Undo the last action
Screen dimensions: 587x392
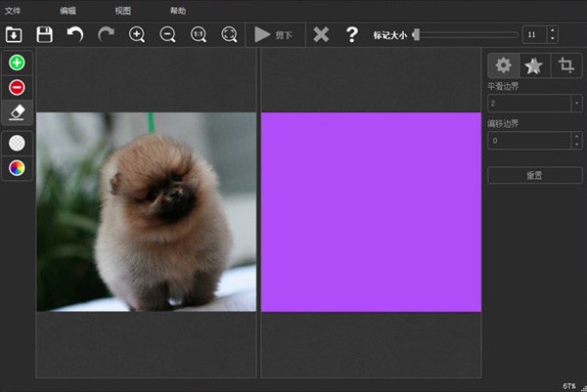click(x=75, y=34)
